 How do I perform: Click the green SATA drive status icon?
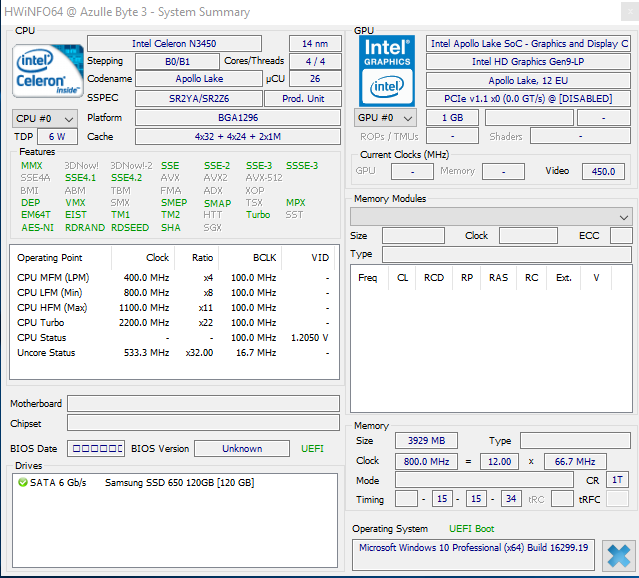(x=23, y=483)
